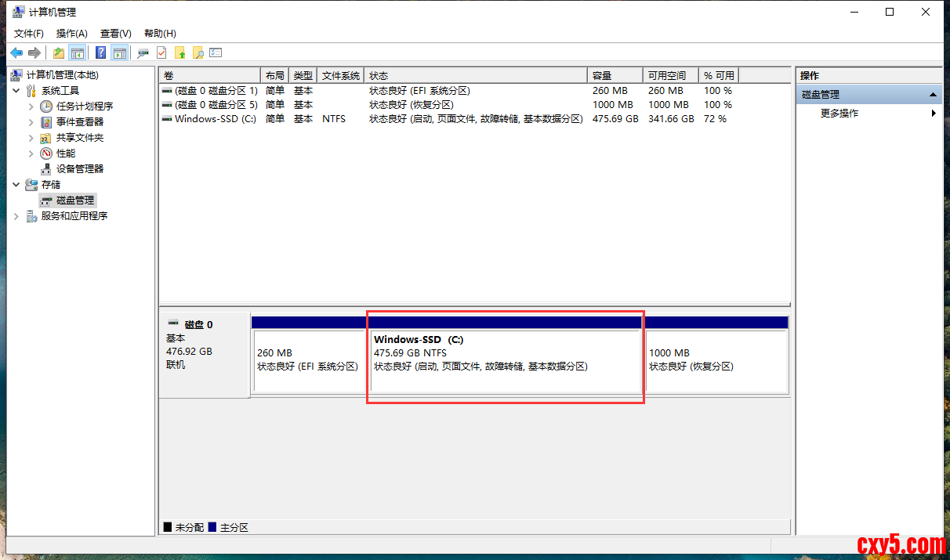Toggle the Show/Hide Action Pane toolbar button
950x560 pixels.
pos(119,53)
